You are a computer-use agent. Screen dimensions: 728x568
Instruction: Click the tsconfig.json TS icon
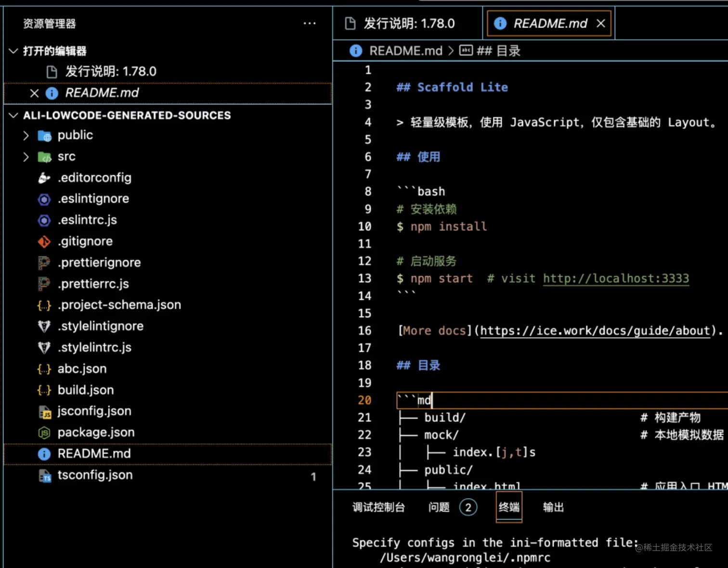click(x=44, y=476)
